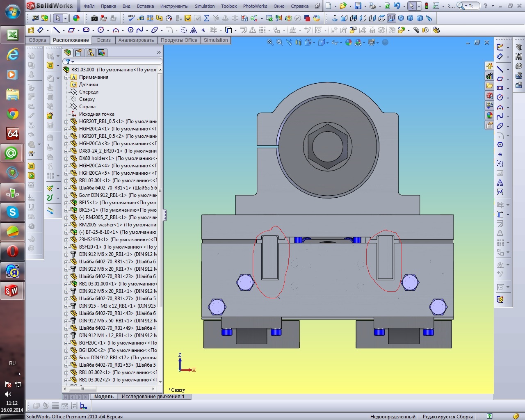The height and width of the screenshot is (420, 525).
Task: Open the FeatureManager design tree tab
Action: coord(68,52)
